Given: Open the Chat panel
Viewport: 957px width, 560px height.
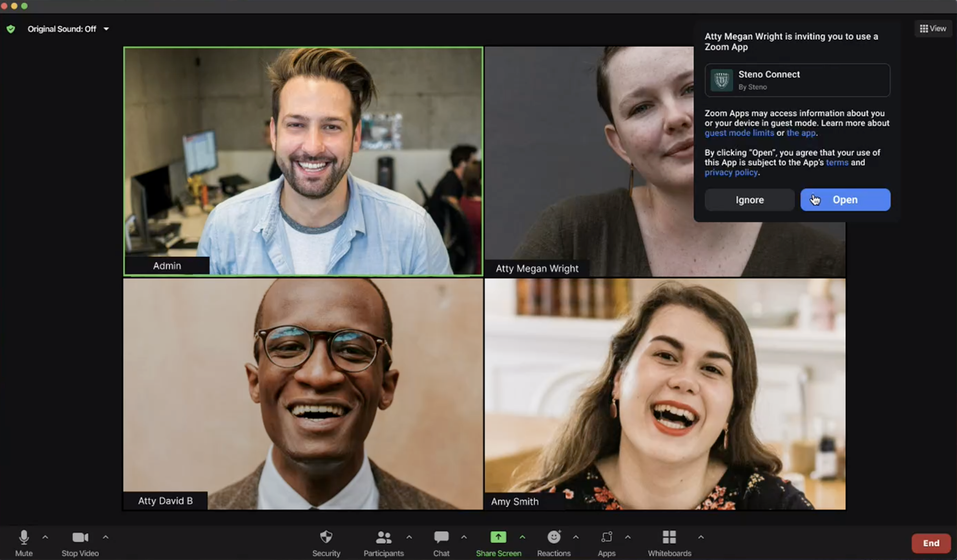Looking at the screenshot, I should click(x=441, y=543).
